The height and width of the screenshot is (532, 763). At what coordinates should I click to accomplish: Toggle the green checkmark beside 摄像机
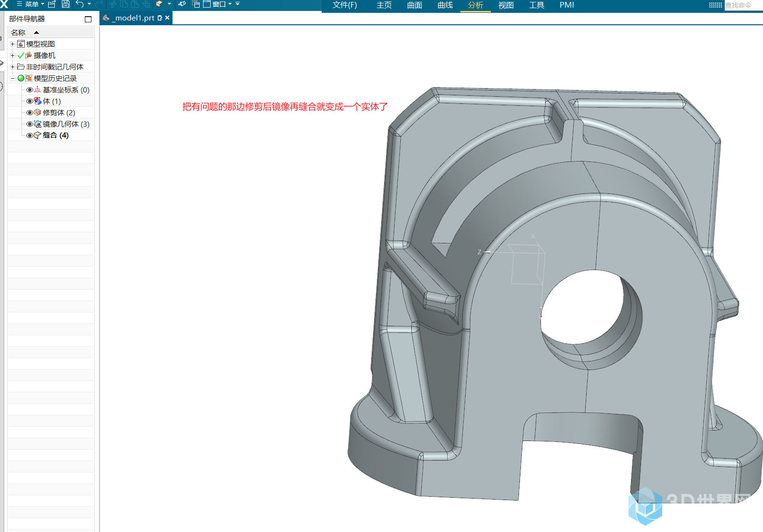click(x=20, y=56)
